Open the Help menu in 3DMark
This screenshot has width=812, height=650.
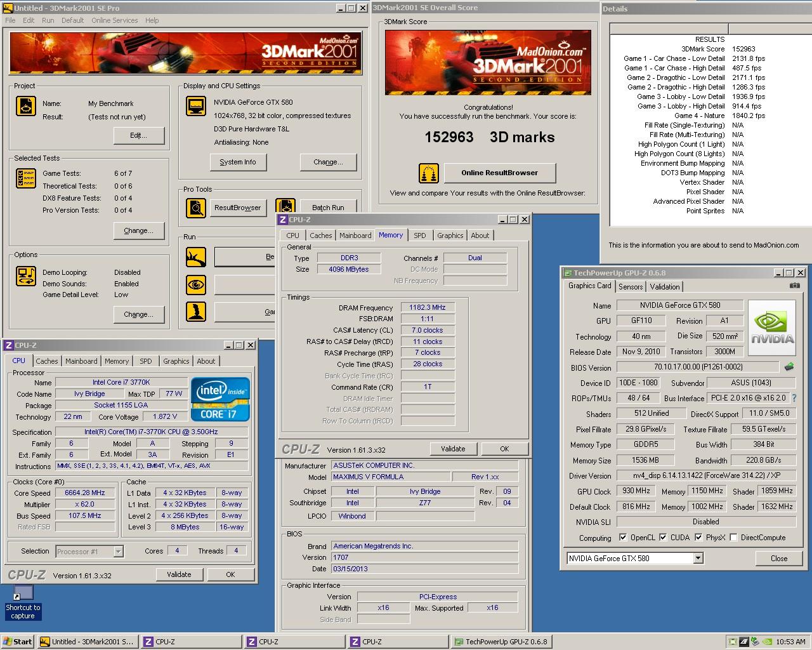(152, 20)
